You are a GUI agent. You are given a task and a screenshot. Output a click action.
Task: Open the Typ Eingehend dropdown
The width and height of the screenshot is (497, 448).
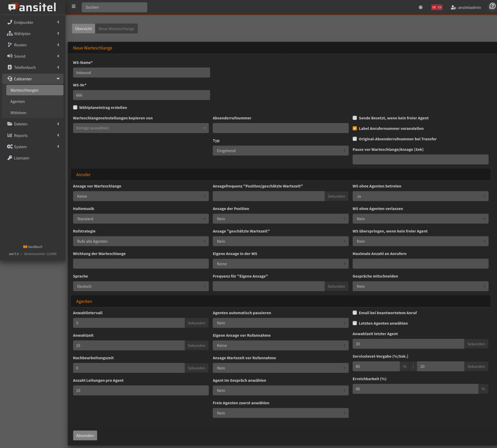point(280,151)
